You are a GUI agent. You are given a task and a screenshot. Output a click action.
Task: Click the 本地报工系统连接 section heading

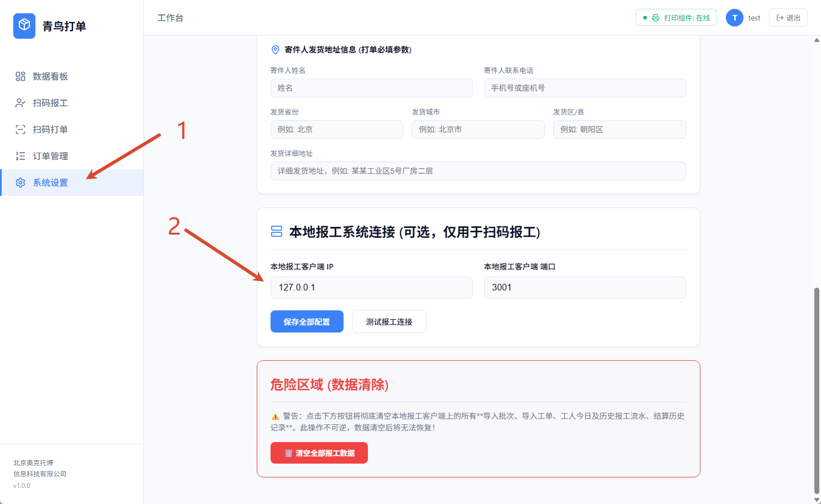[x=414, y=232]
